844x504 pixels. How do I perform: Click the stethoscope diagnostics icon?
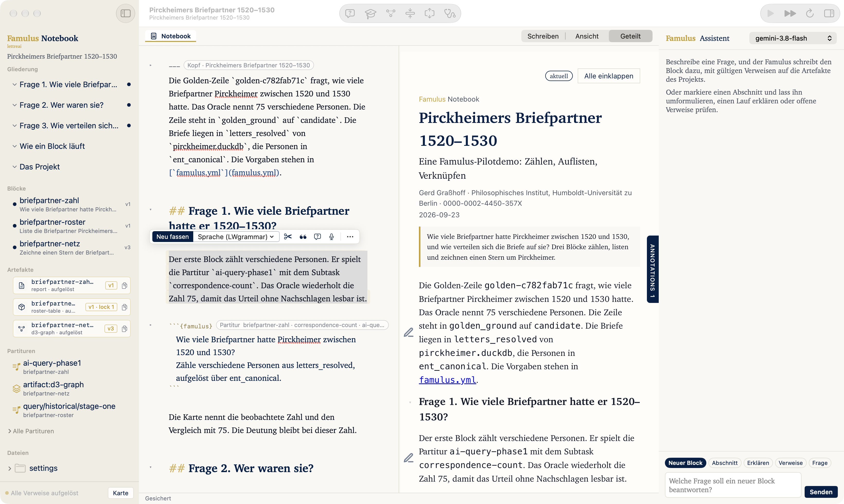pyautogui.click(x=450, y=14)
